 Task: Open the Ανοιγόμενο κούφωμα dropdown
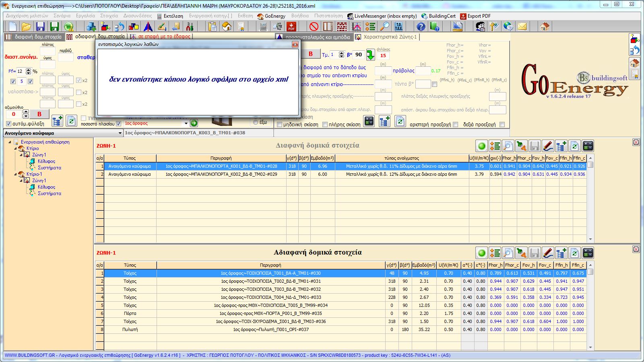coord(120,133)
